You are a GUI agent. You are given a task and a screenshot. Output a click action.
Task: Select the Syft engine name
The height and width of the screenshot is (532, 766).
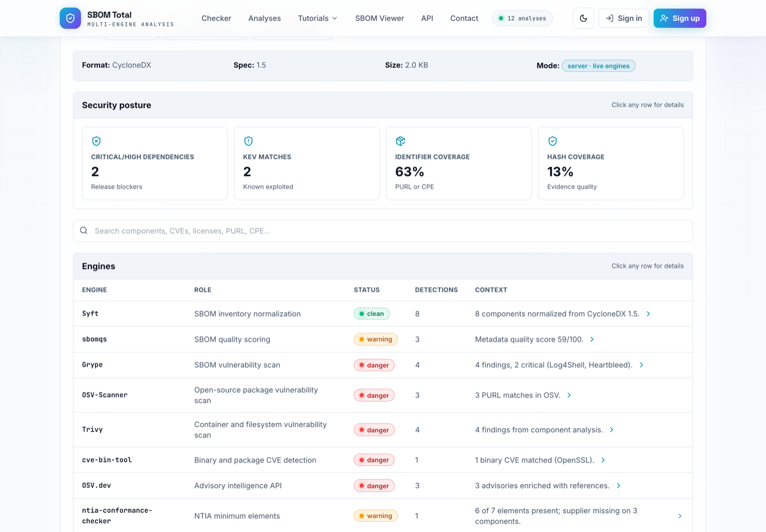(x=90, y=314)
